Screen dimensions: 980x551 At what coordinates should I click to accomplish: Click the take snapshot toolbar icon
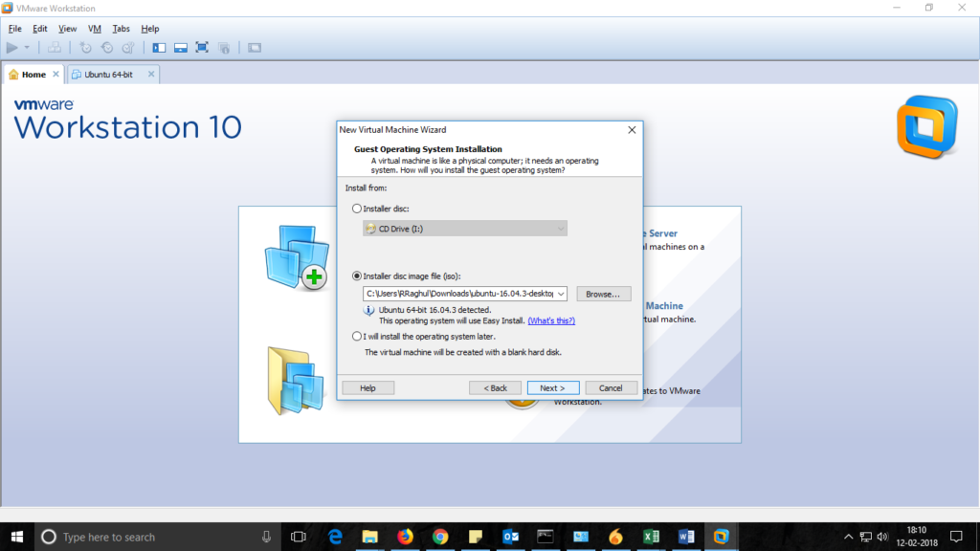(x=86, y=47)
